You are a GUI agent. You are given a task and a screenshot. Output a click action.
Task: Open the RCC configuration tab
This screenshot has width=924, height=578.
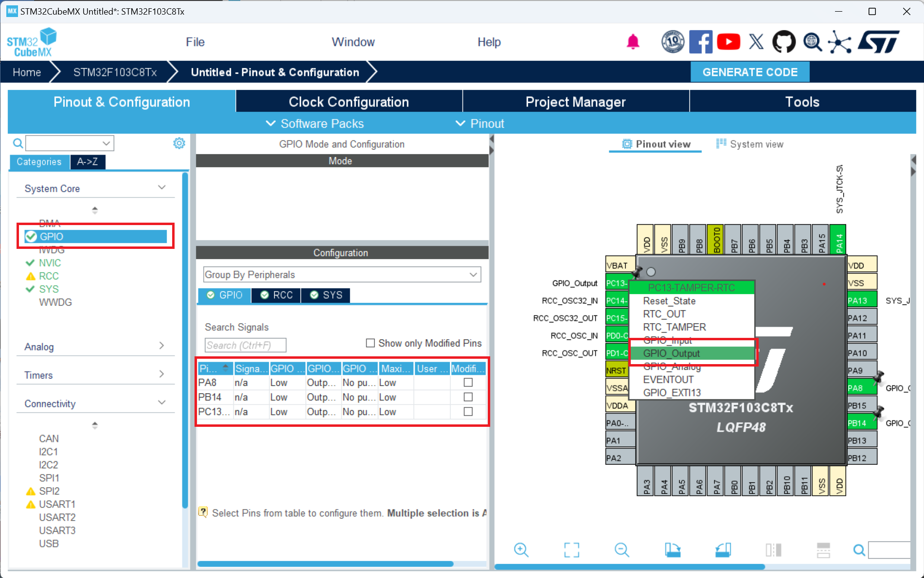276,295
